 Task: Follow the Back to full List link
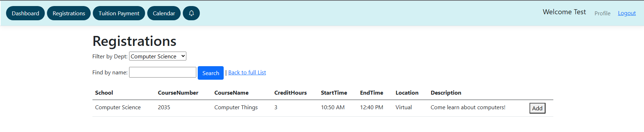(x=247, y=73)
